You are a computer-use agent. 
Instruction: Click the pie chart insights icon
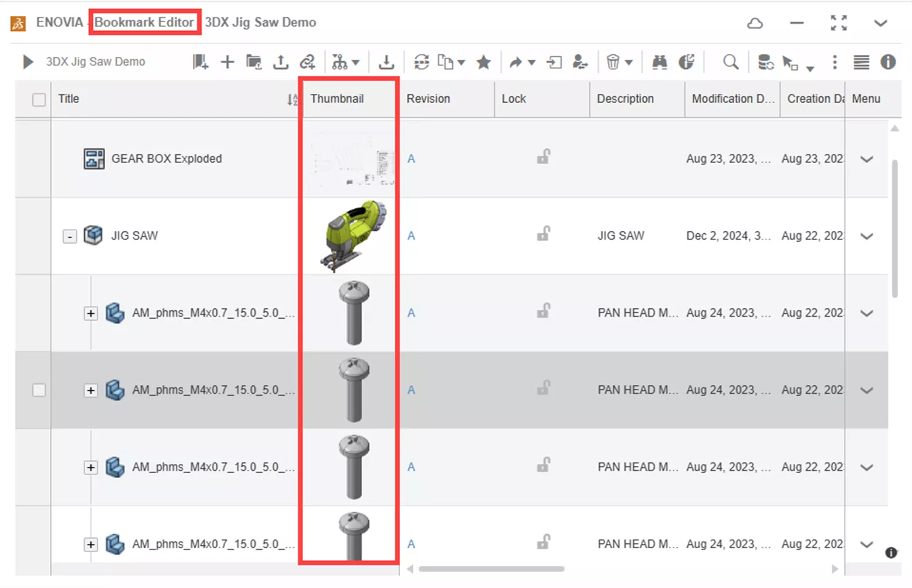(x=687, y=62)
